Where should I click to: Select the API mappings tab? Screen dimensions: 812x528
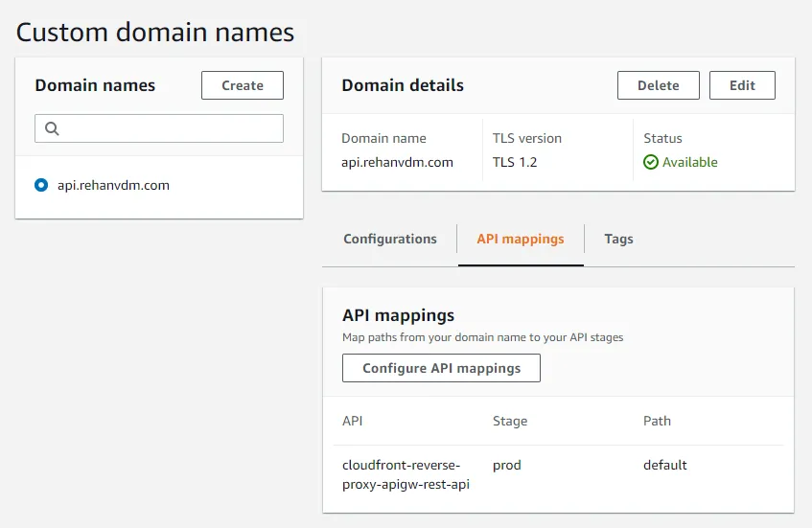pyautogui.click(x=521, y=239)
